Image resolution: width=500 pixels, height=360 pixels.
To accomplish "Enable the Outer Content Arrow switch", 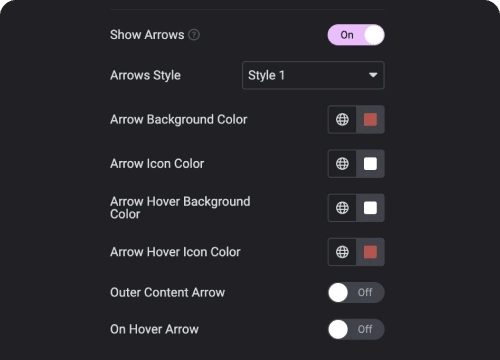I will pos(356,292).
